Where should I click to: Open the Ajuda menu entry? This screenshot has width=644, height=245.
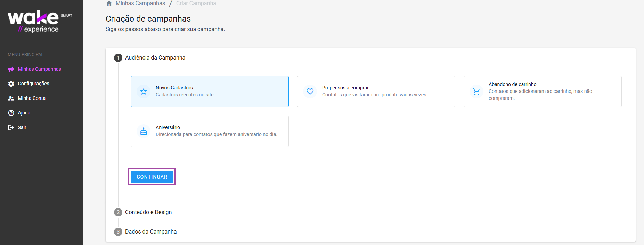click(x=24, y=113)
